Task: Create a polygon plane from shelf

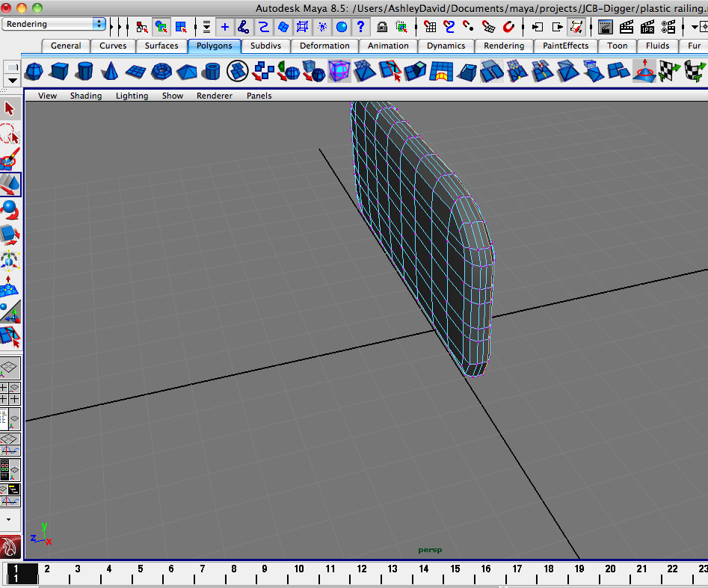Action: (135, 71)
